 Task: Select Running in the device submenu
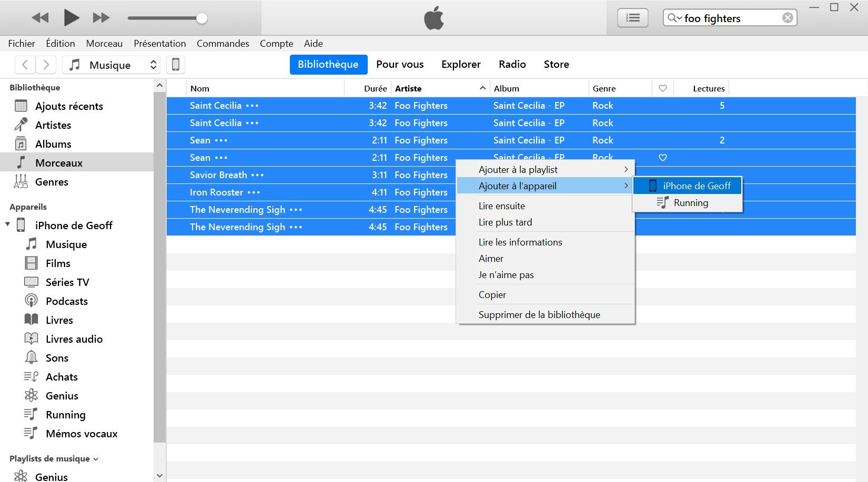(688, 202)
